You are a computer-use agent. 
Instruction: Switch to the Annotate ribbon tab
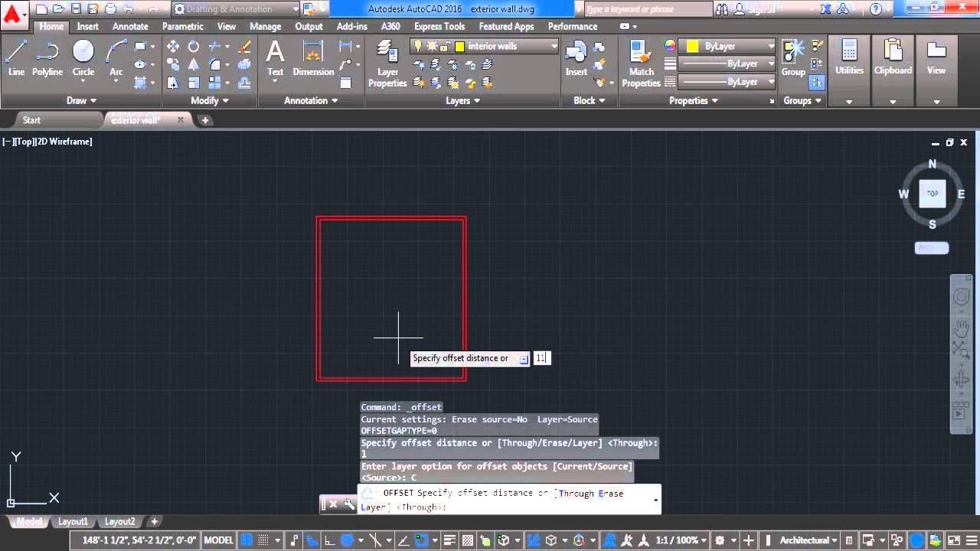130,26
